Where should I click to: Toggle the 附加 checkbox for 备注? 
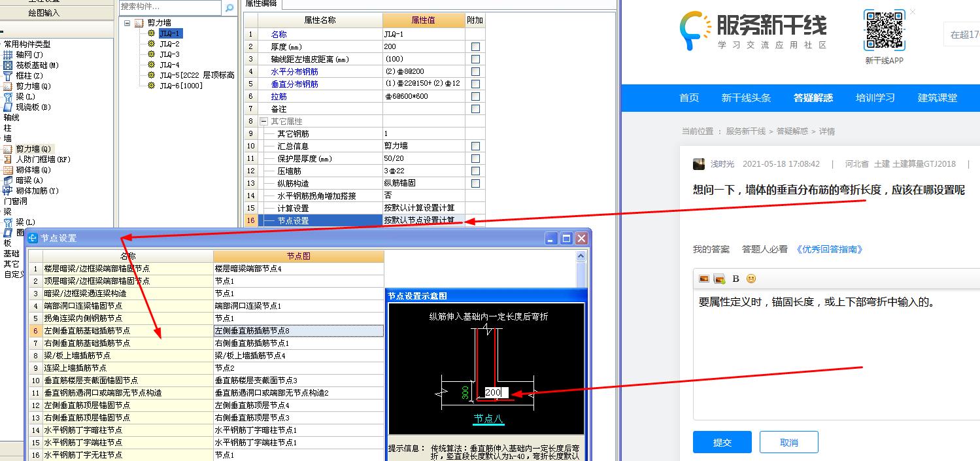point(475,109)
